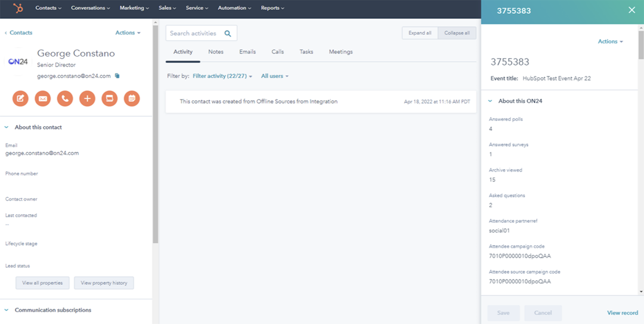
Task: Open the All users dropdown
Action: [275, 76]
